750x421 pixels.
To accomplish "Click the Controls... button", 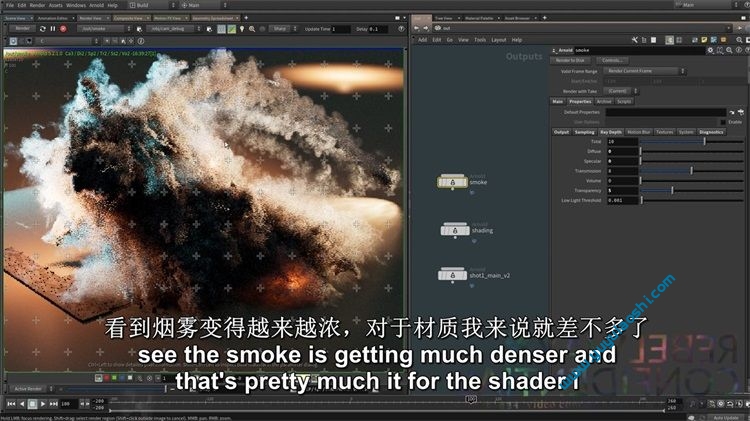I will [612, 61].
